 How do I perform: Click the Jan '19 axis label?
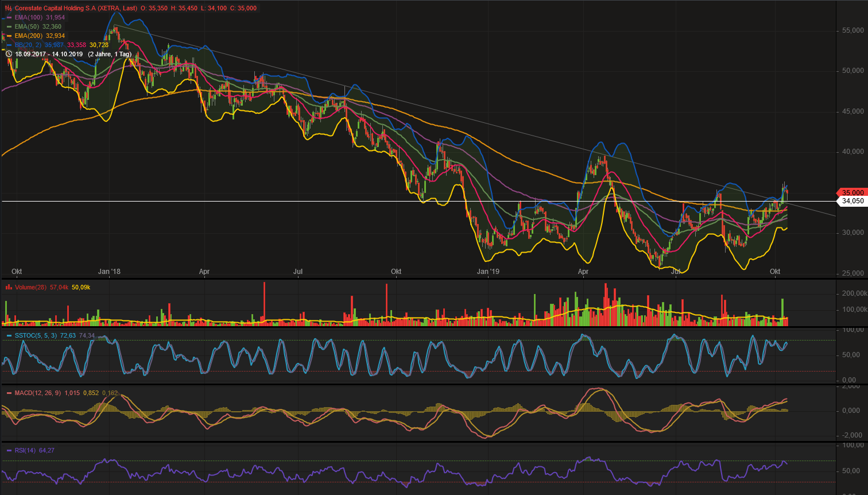click(x=489, y=272)
